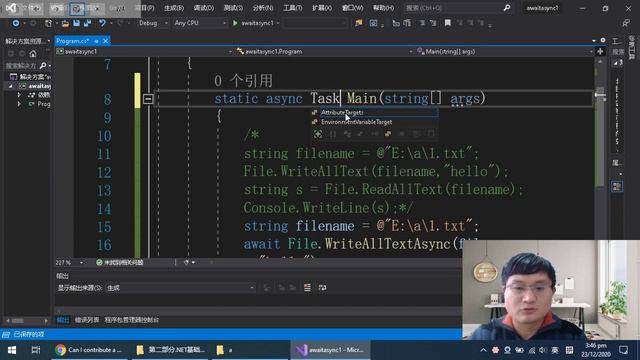The width and height of the screenshot is (640, 360).
Task: Click the Save file icon in toolbar
Action: tap(76, 23)
